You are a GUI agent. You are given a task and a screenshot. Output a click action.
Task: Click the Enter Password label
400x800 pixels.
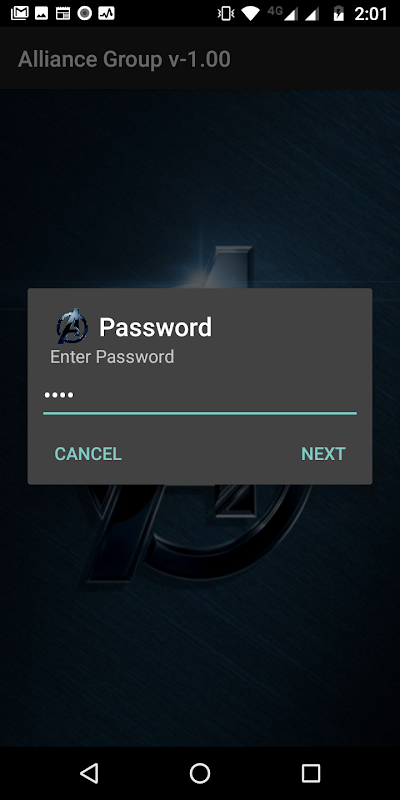(112, 357)
